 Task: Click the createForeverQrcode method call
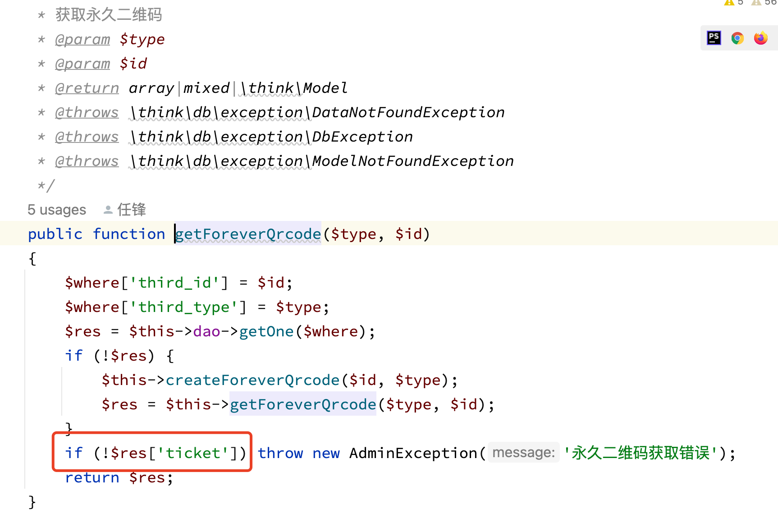point(252,380)
